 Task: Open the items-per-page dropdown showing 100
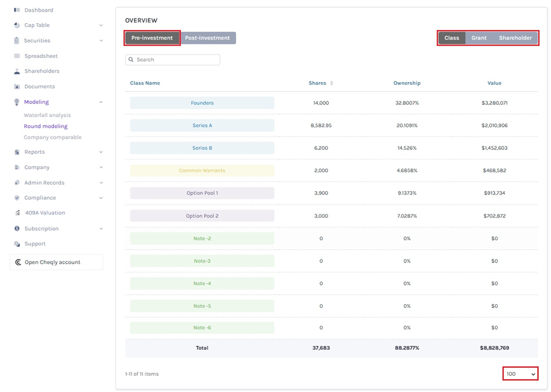[521, 374]
